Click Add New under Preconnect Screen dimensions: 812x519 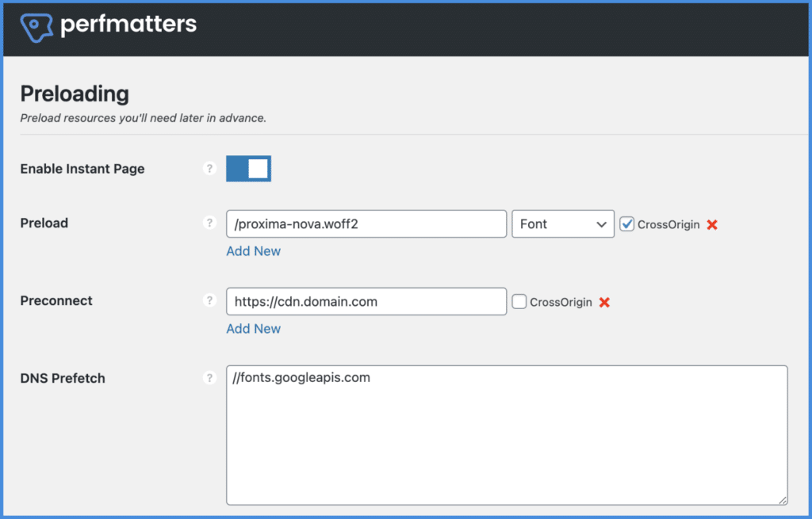coord(253,329)
